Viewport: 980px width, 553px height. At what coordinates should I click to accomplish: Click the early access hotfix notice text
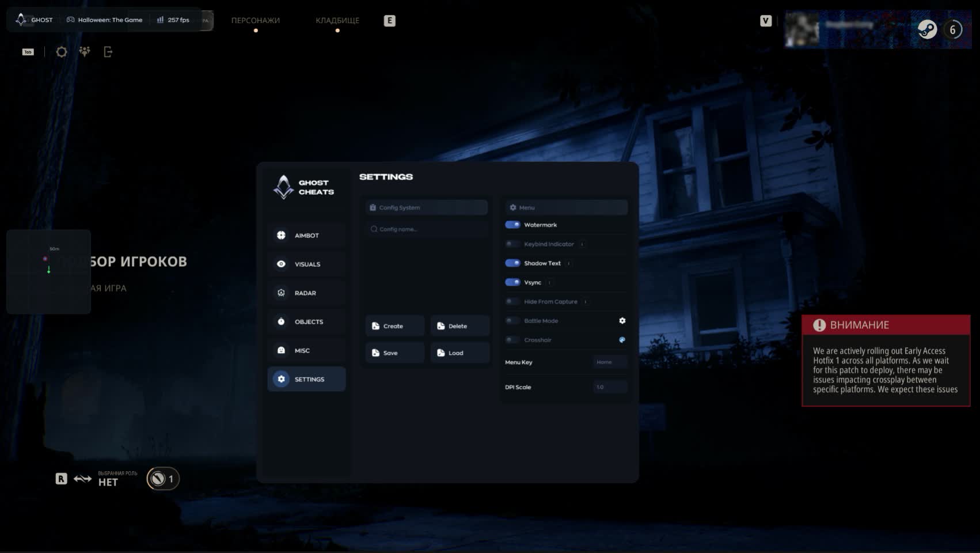886,370
